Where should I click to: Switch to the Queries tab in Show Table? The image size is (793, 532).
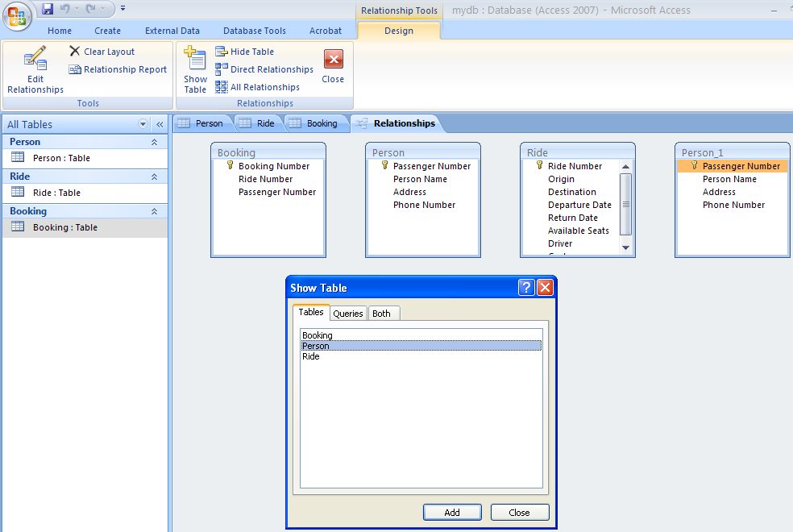[x=348, y=314]
